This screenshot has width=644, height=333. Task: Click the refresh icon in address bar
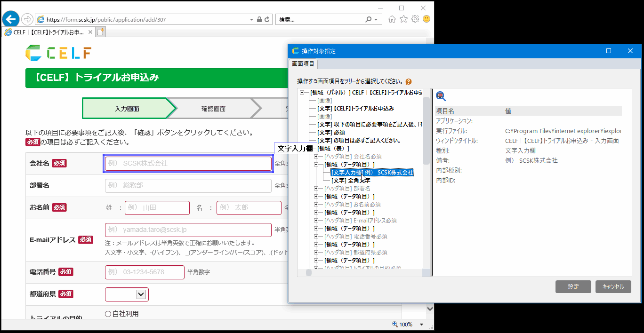267,20
